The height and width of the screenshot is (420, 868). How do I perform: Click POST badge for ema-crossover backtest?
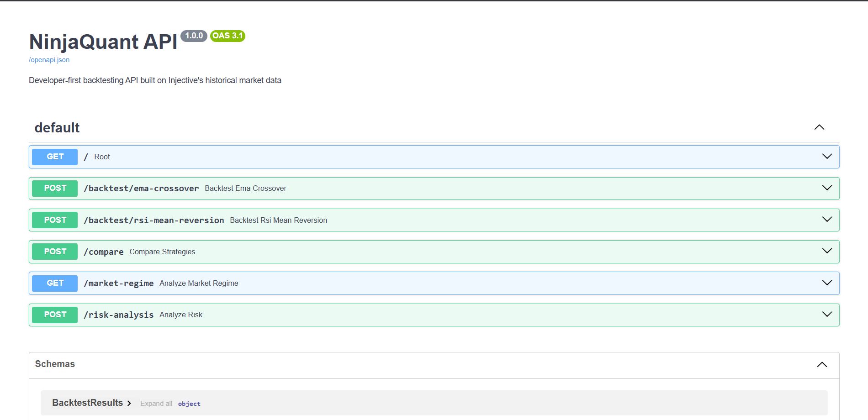point(55,188)
